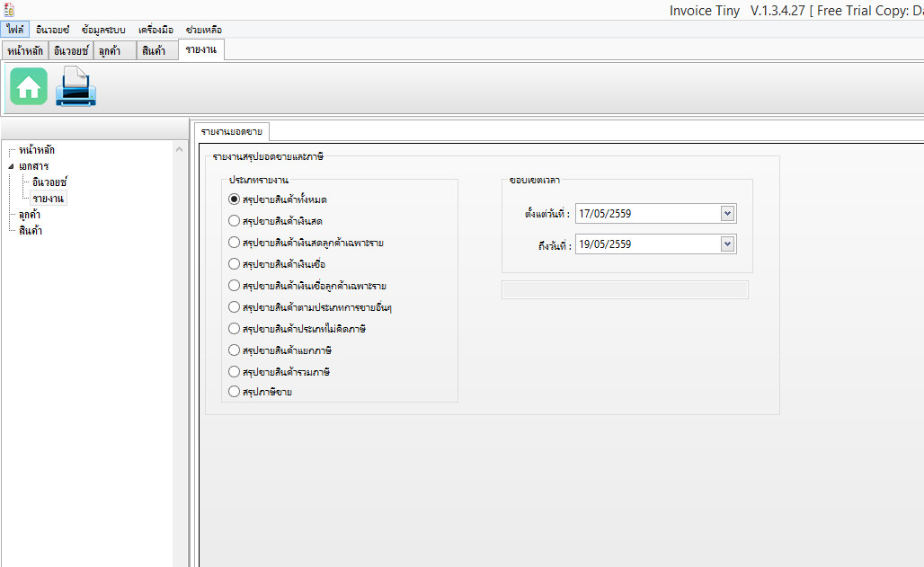This screenshot has height=567, width=924.
Task: Choose สรุปขายสินค้ารวมภาษี radio option
Action: click(279, 371)
